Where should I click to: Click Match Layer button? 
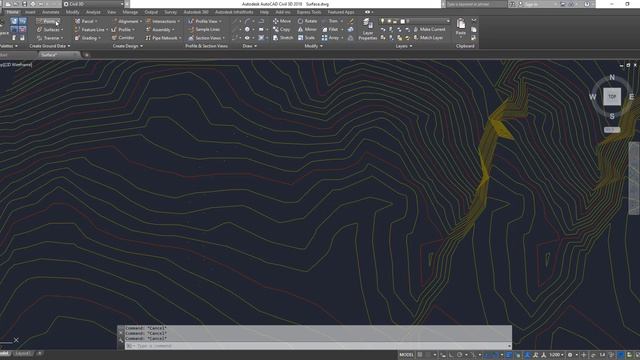429,38
